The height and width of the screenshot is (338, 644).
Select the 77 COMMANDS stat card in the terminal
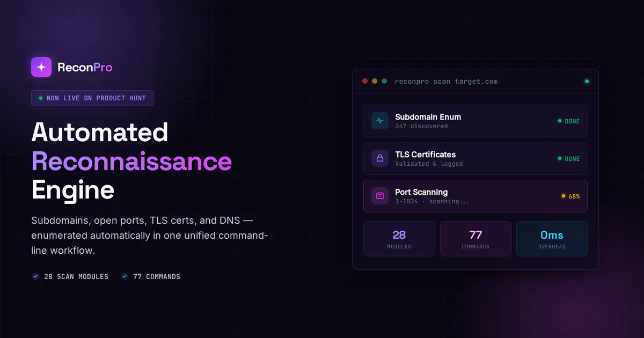475,239
